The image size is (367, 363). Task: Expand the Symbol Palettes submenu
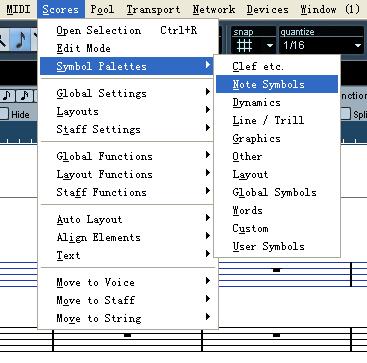(x=128, y=66)
